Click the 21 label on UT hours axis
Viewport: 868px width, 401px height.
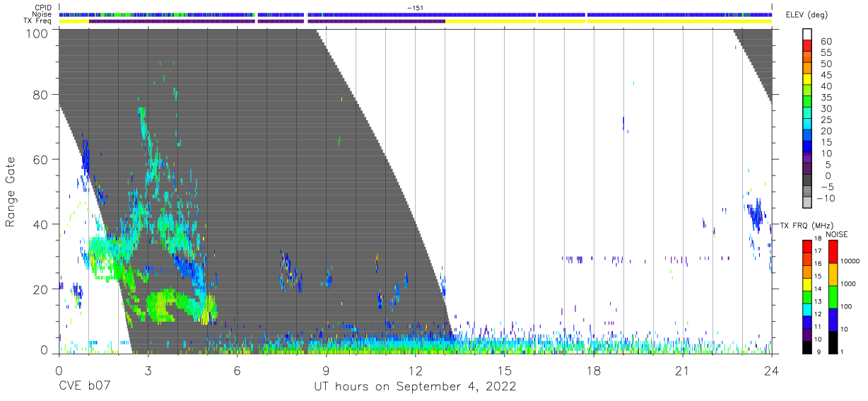683,370
